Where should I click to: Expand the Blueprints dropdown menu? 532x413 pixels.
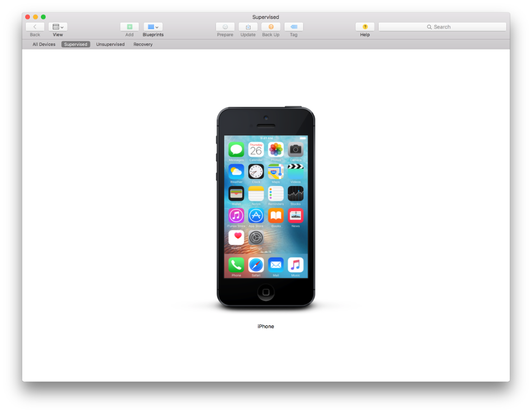pyautogui.click(x=153, y=27)
